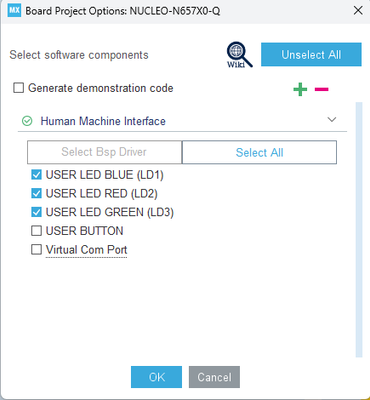Check the USER BUTTON option
Image resolution: width=370 pixels, height=400 pixels.
36,231
